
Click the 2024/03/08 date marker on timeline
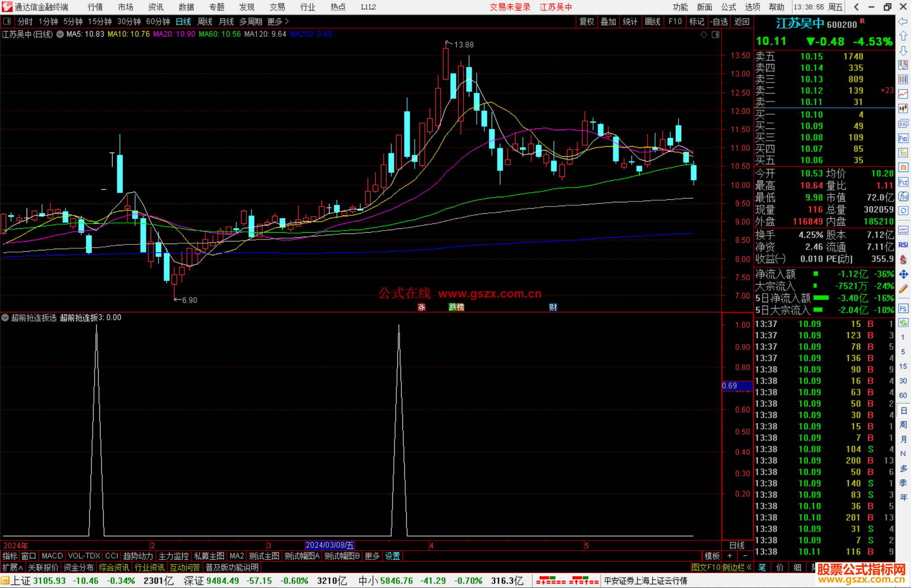coord(329,545)
